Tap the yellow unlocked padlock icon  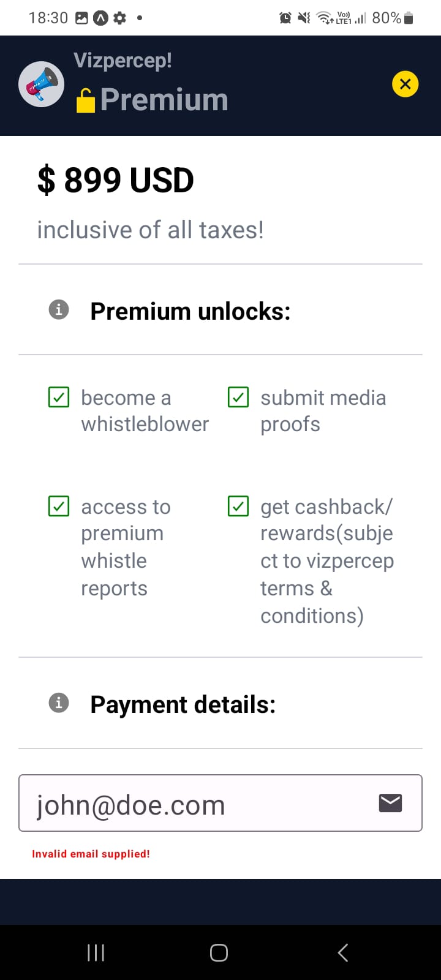pyautogui.click(x=86, y=100)
